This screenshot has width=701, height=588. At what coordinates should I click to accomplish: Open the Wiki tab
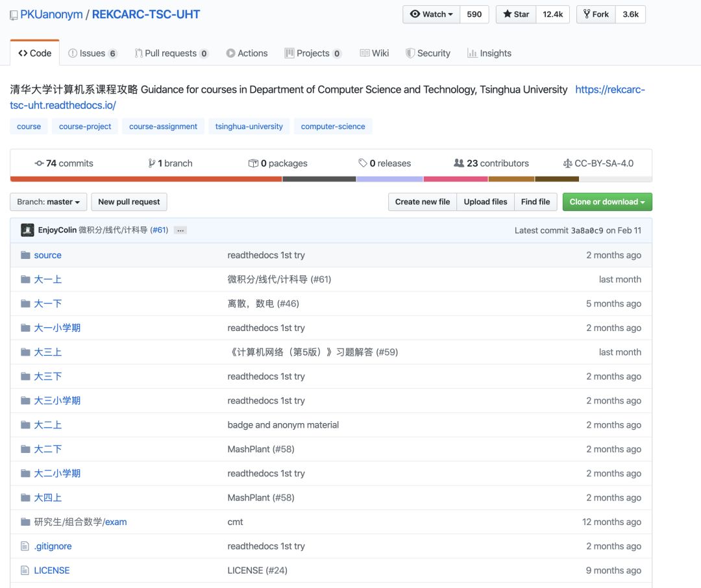pyautogui.click(x=375, y=53)
